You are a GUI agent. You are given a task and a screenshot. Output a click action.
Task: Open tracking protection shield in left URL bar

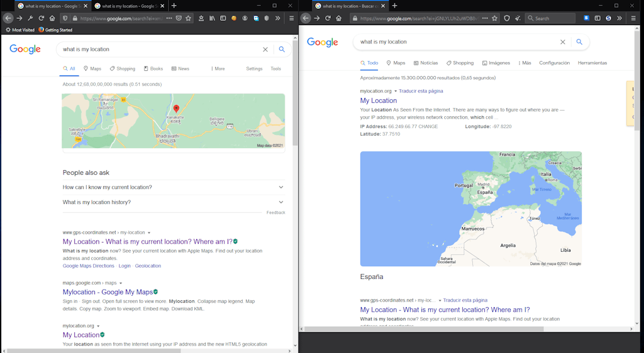(x=65, y=18)
